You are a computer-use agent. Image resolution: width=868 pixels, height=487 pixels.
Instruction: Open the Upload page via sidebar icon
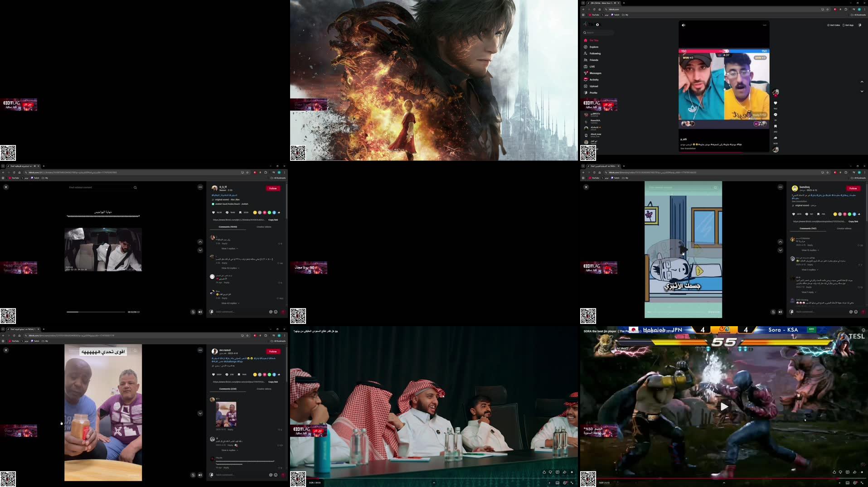coord(586,86)
